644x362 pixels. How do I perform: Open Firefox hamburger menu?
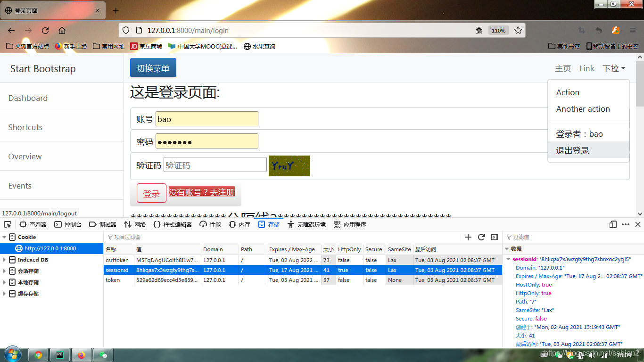coord(633,30)
